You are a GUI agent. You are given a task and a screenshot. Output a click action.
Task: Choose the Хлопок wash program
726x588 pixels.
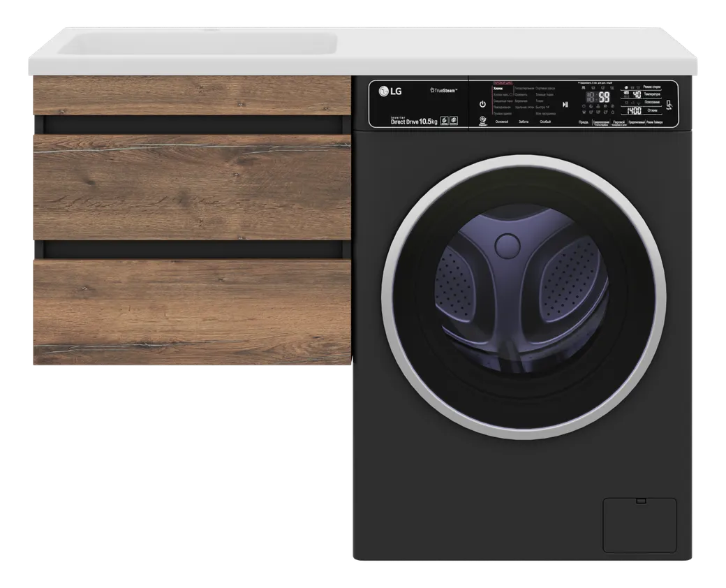click(x=498, y=89)
